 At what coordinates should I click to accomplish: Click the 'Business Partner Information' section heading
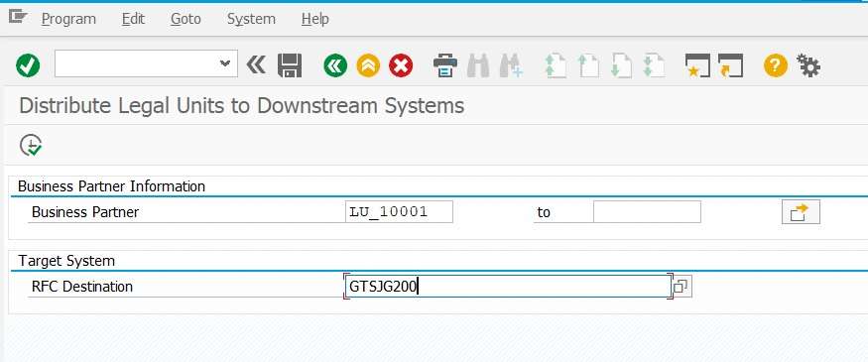click(x=111, y=186)
